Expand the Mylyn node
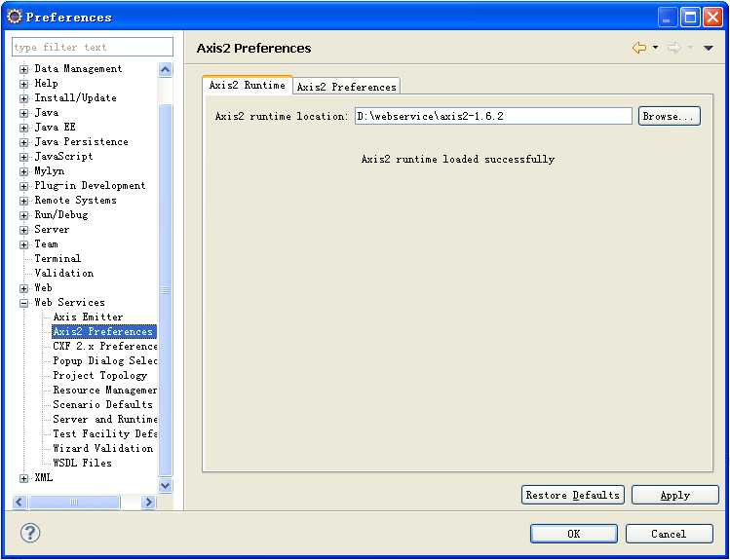730x560 pixels. 23,171
